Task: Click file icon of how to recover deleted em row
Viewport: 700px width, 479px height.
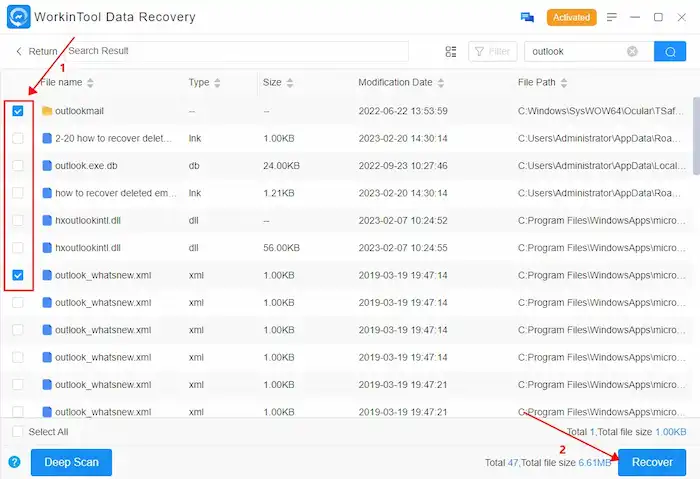Action: click(x=47, y=193)
